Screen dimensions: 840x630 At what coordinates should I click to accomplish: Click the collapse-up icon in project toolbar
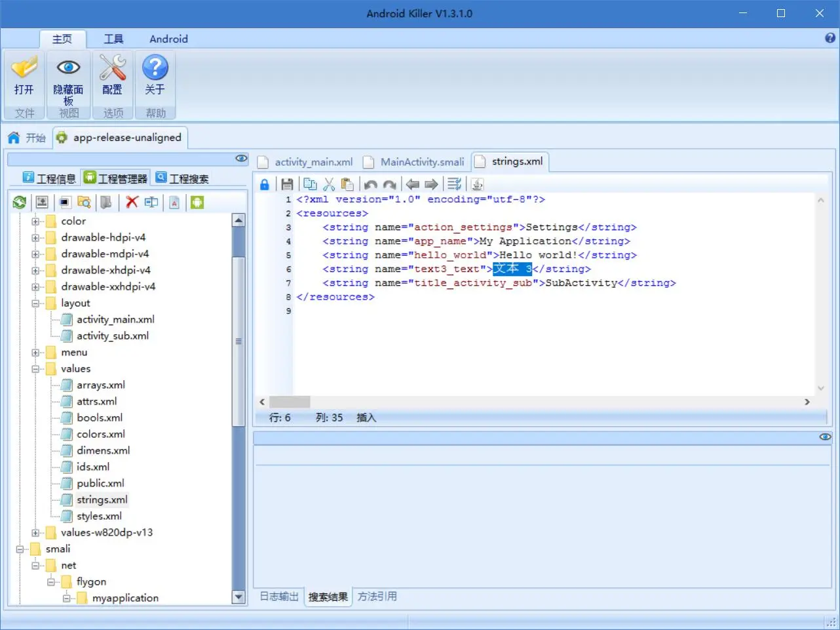pos(42,202)
